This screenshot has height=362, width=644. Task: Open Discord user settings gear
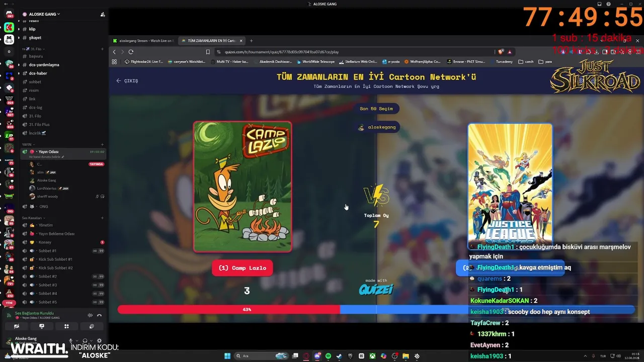(x=99, y=341)
